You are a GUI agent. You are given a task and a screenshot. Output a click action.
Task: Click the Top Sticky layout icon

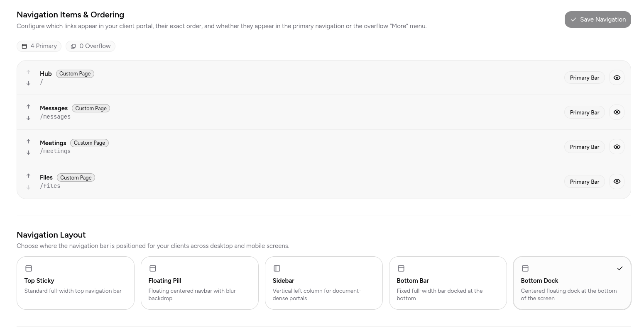click(x=29, y=268)
